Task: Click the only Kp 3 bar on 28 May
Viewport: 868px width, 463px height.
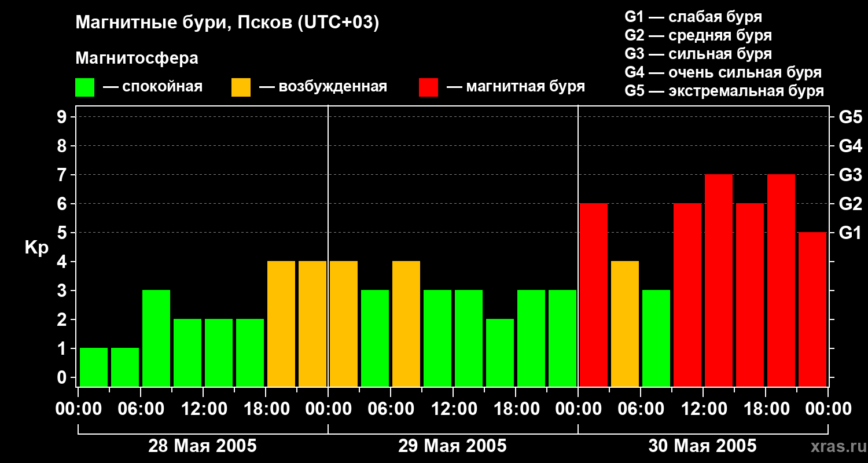Action: (156, 337)
